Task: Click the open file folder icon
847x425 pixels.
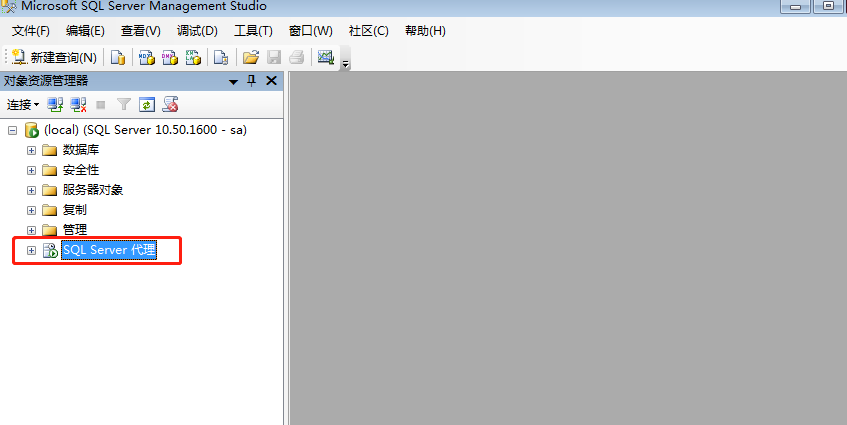Action: point(251,57)
